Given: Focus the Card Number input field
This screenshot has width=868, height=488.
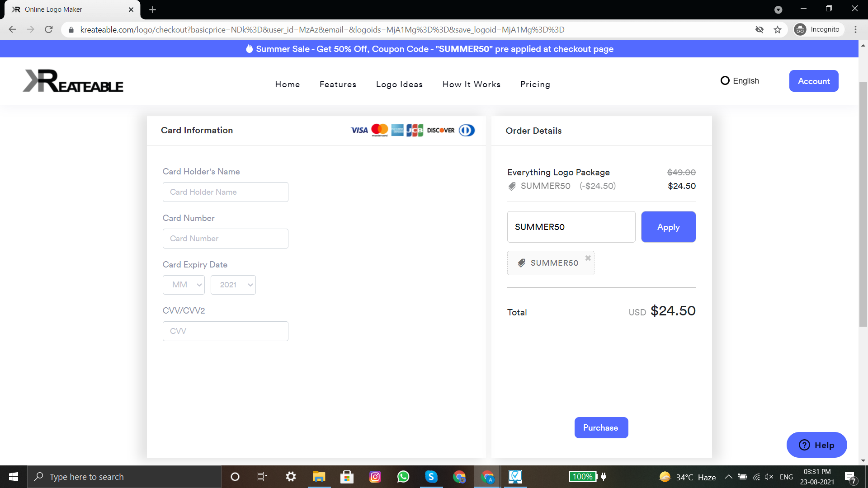Looking at the screenshot, I should coord(225,239).
